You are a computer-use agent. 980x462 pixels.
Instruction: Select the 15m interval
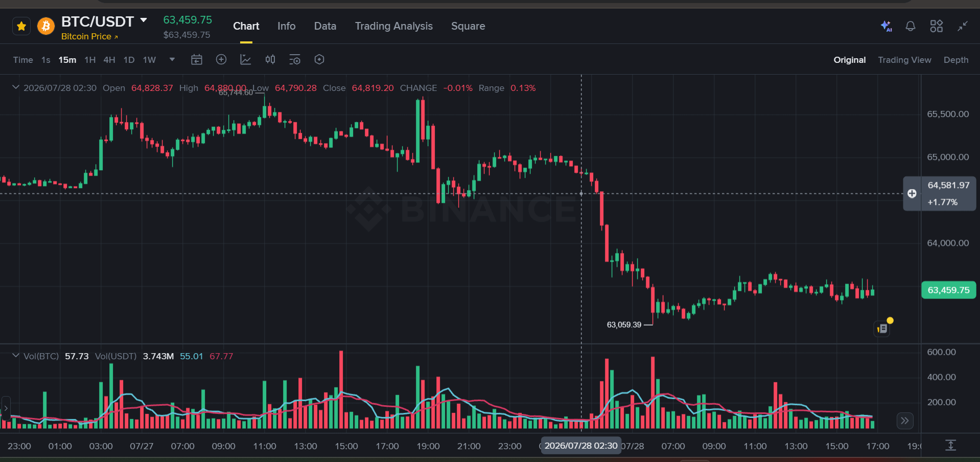point(67,60)
